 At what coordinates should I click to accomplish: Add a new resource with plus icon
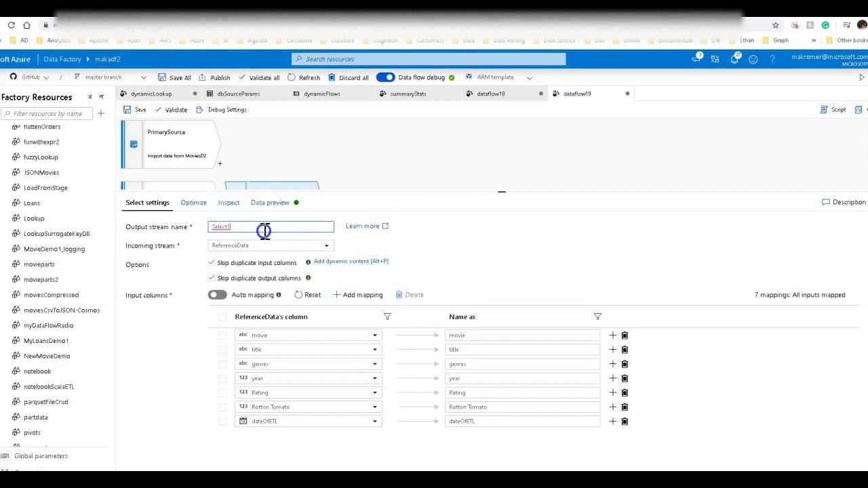click(100, 113)
